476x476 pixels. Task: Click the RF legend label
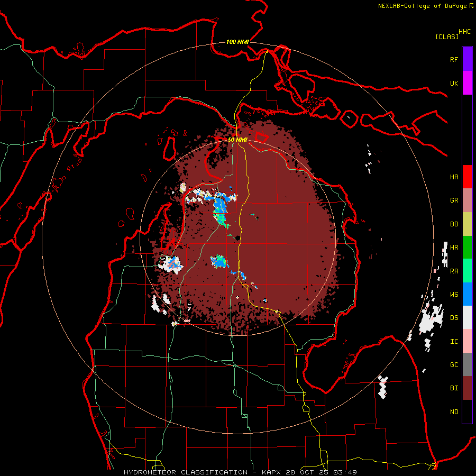pos(454,59)
